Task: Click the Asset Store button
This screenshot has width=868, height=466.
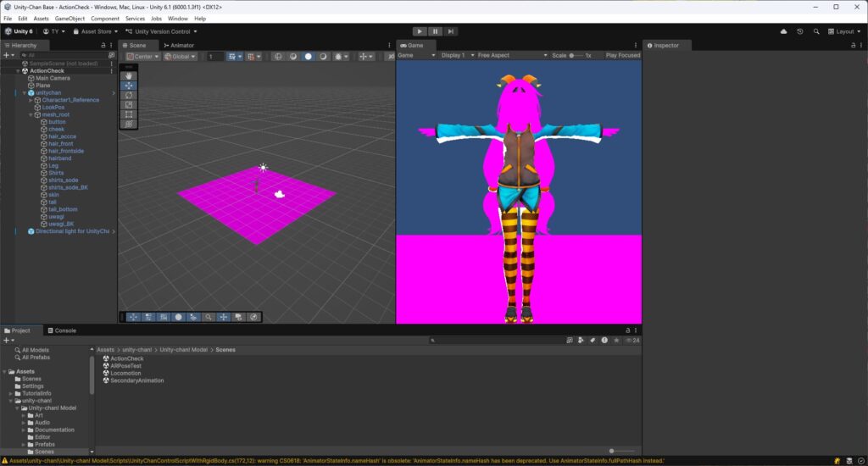Action: pyautogui.click(x=95, y=31)
